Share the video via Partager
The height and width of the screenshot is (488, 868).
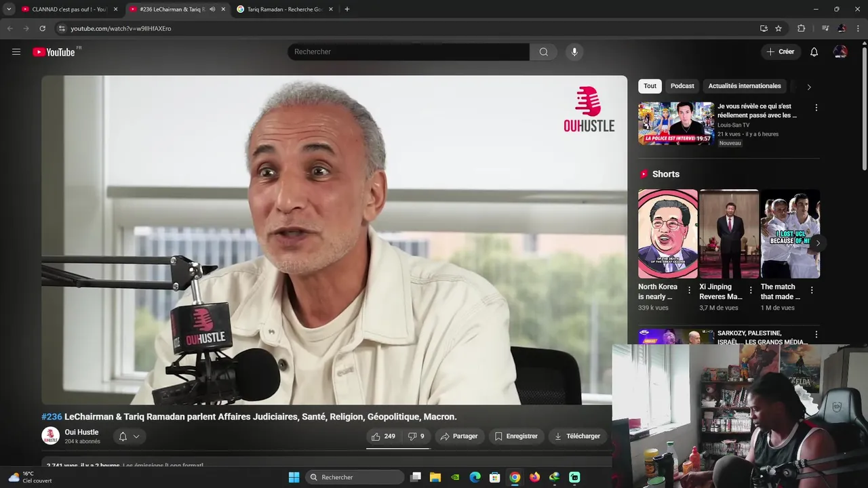pyautogui.click(x=459, y=436)
